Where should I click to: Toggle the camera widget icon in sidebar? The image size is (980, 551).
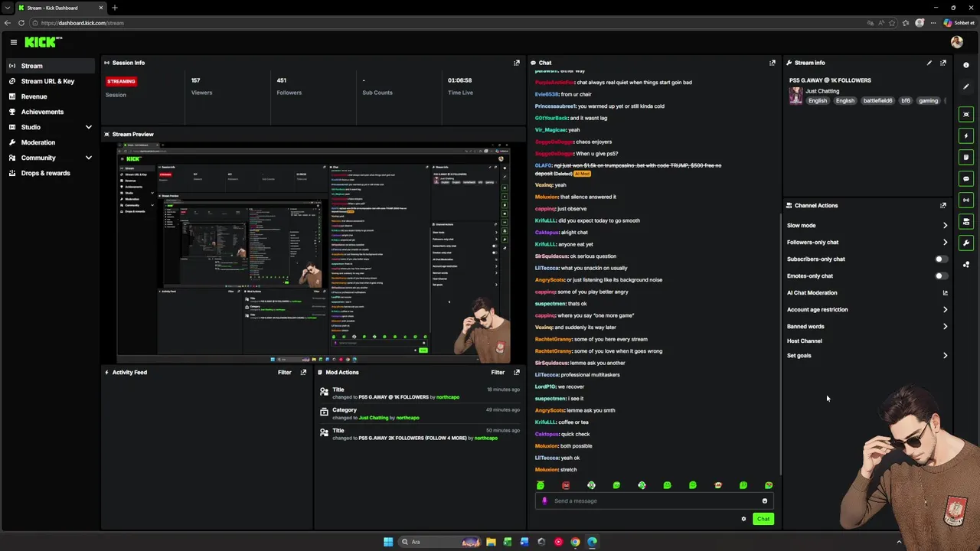coord(965,221)
